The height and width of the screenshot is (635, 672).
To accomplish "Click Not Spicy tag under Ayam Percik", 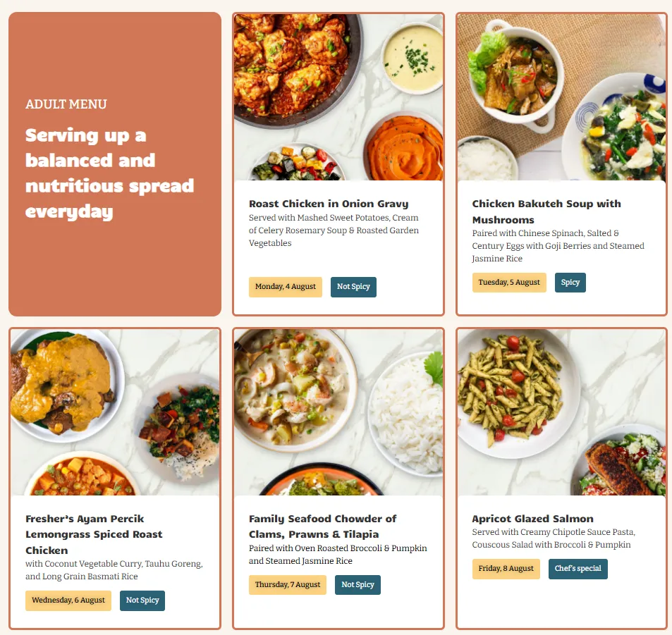I will point(142,600).
